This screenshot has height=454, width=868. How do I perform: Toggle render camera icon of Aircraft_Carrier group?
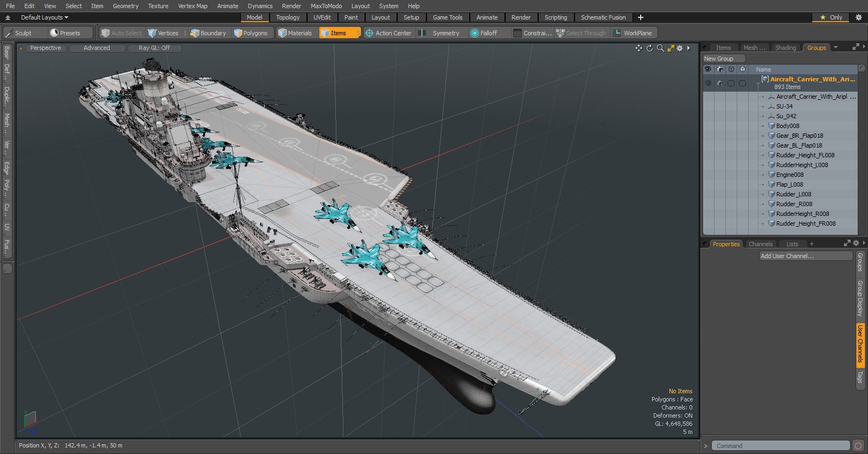click(x=720, y=83)
